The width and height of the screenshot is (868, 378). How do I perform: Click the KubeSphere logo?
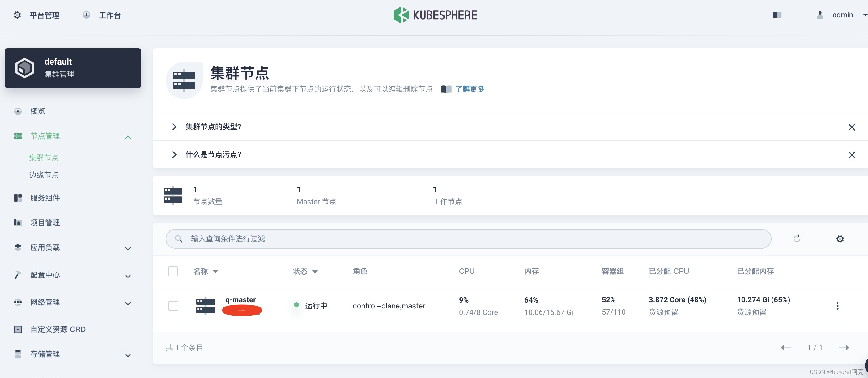tap(435, 15)
